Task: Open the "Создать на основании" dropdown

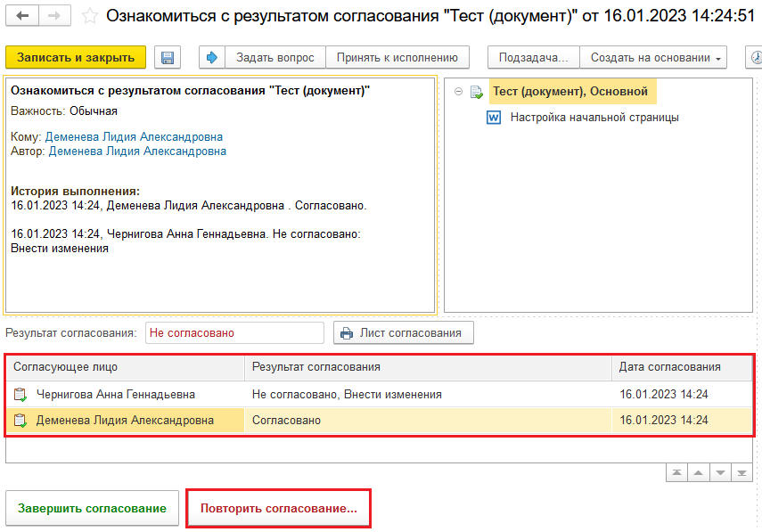Action: tap(653, 58)
